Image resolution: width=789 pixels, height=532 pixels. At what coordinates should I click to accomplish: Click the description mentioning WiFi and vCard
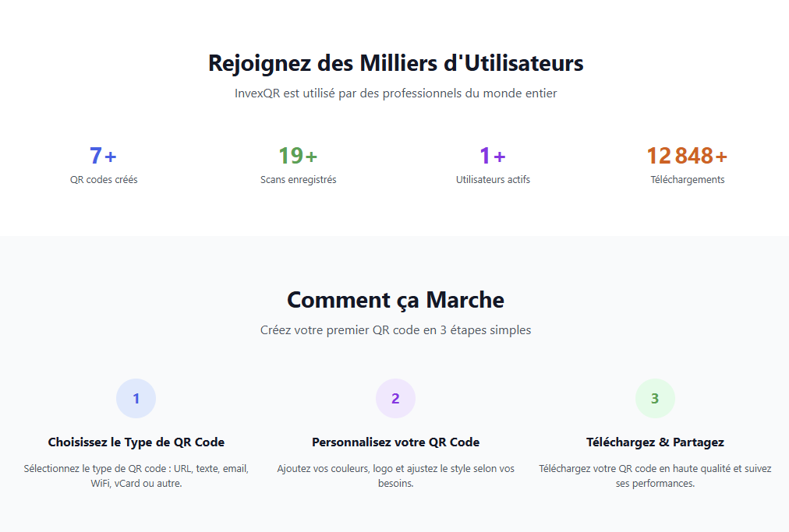click(x=136, y=476)
